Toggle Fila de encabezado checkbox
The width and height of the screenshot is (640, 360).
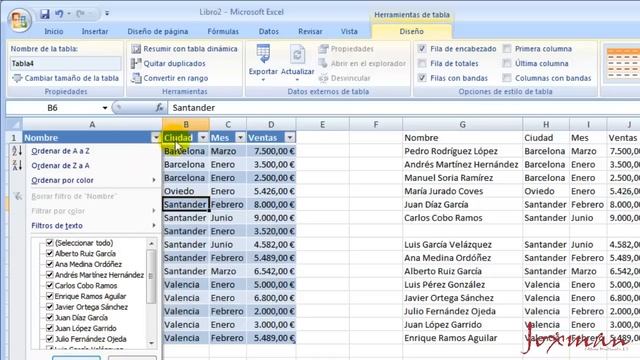click(422, 49)
